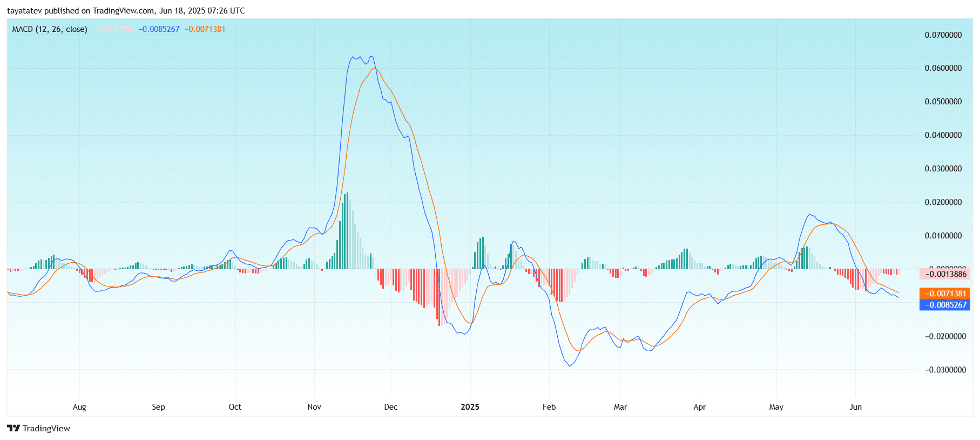This screenshot has height=440, width=980.
Task: Click the Aug label on time axis
Action: tap(79, 407)
